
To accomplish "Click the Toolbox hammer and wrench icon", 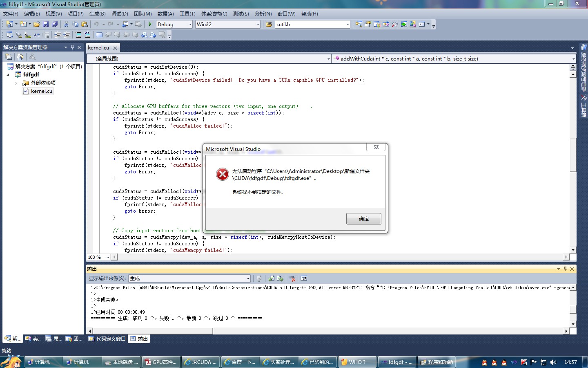I will coord(395,25).
